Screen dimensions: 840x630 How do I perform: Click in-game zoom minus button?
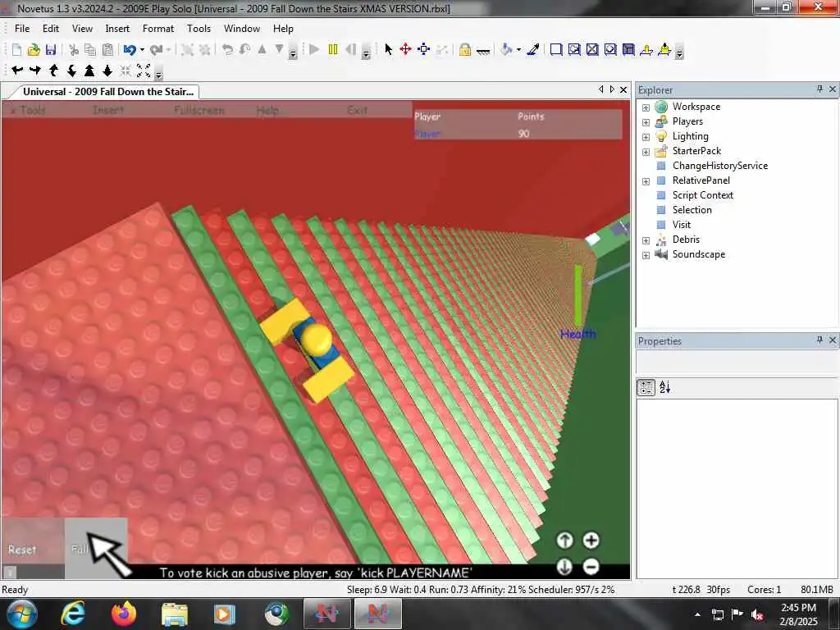(591, 566)
